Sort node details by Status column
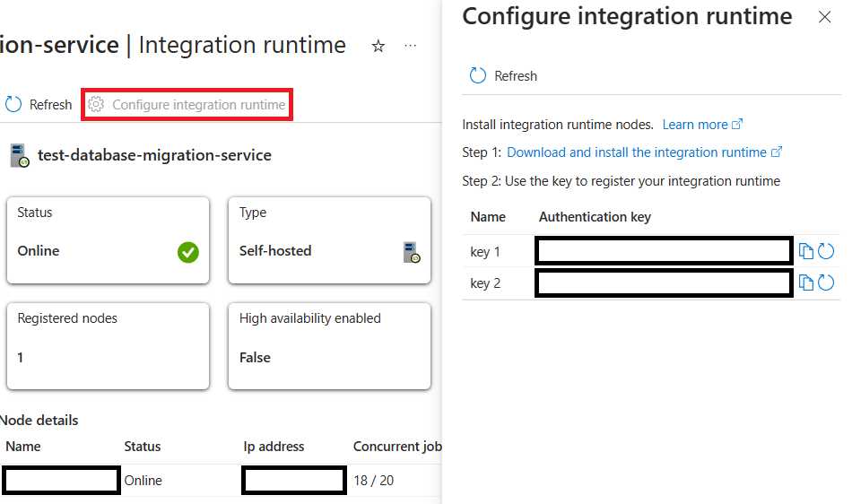852x504 pixels. tap(143, 447)
